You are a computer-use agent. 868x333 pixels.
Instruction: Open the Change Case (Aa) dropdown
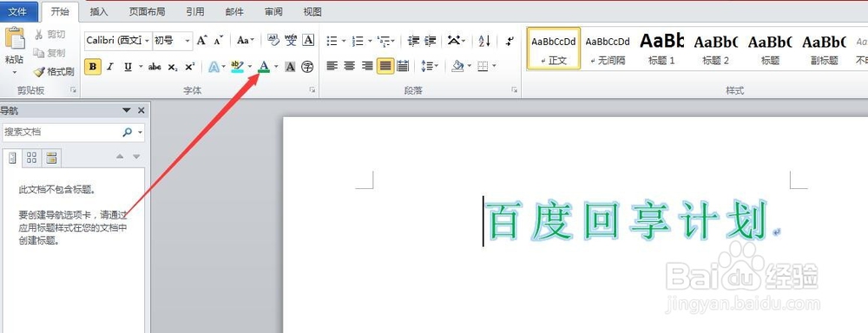(x=246, y=40)
